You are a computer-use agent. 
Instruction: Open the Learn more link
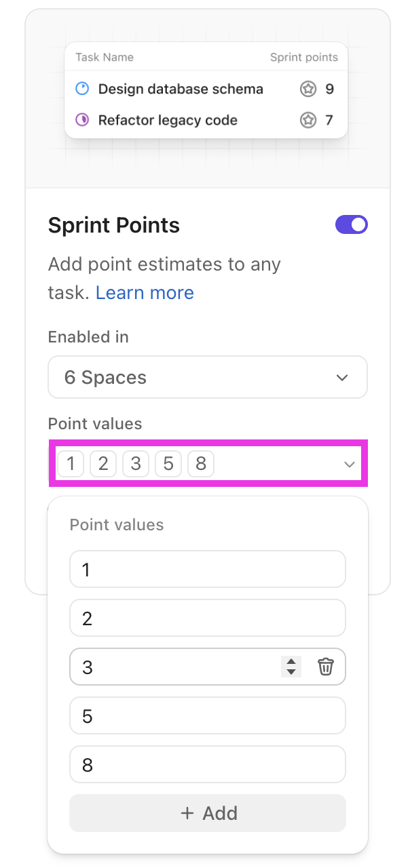[x=145, y=293]
